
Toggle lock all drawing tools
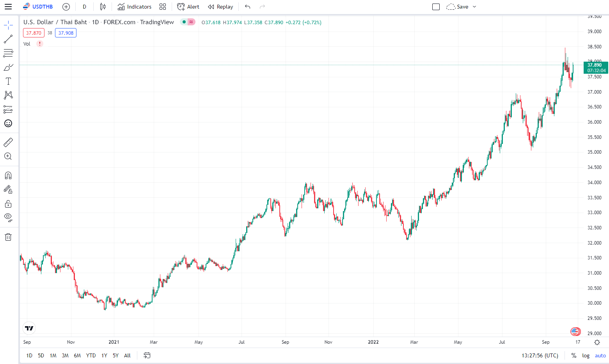point(8,204)
